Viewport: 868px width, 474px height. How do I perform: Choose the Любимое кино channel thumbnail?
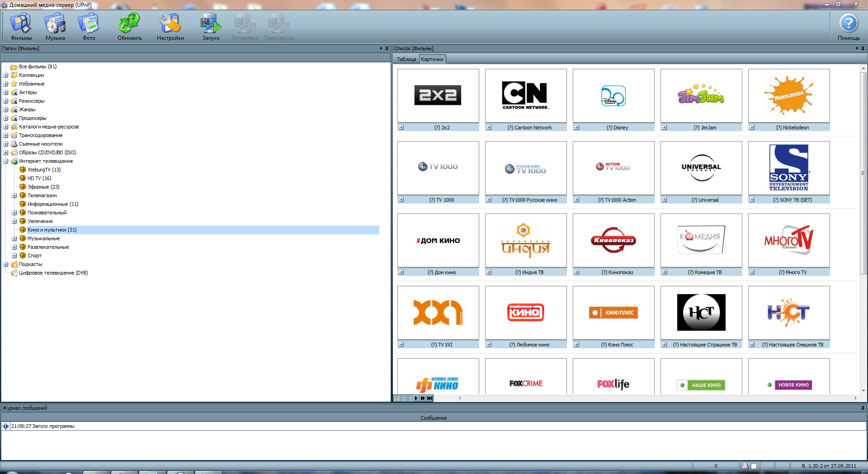(526, 313)
